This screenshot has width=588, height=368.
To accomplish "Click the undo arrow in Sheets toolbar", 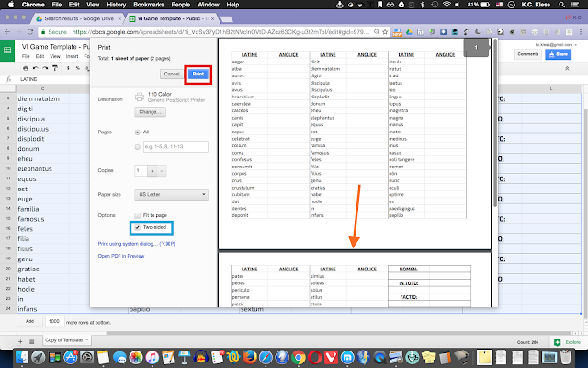I will coord(36,68).
